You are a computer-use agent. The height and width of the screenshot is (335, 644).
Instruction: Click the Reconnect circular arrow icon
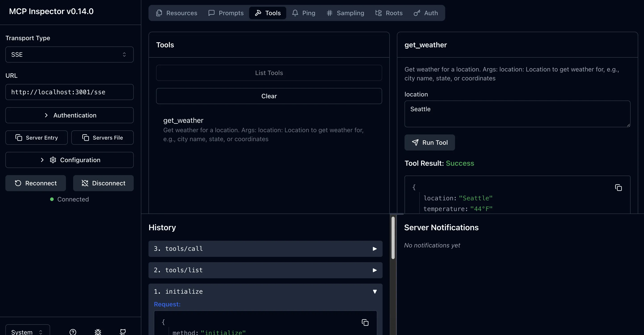click(x=18, y=183)
